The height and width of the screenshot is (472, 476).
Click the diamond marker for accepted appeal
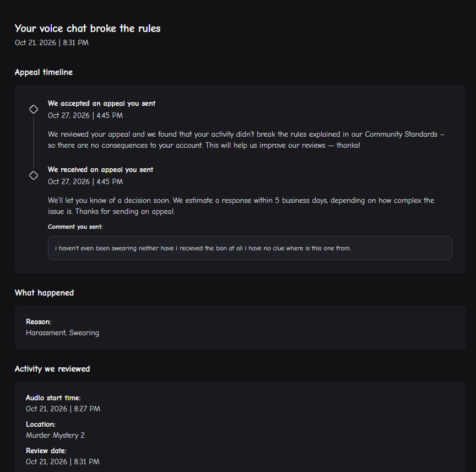[34, 109]
